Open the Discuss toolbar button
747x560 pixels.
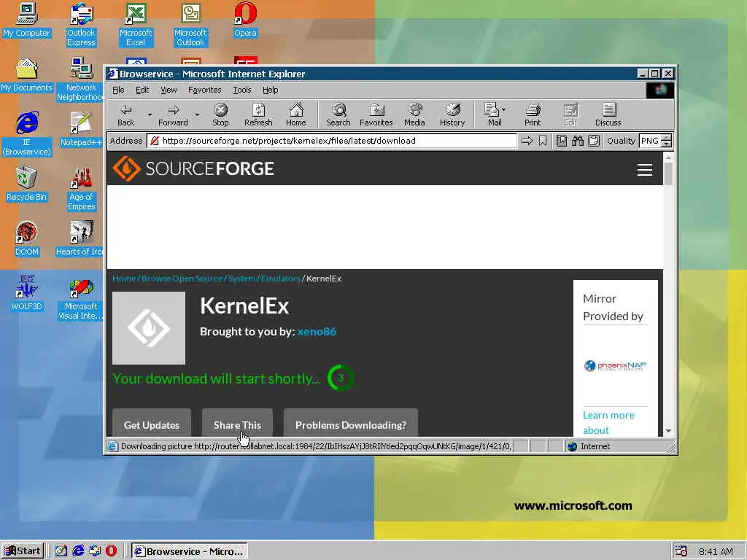(x=608, y=115)
